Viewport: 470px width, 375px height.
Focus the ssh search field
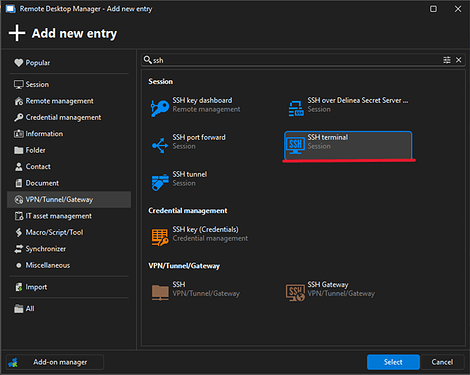click(297, 60)
